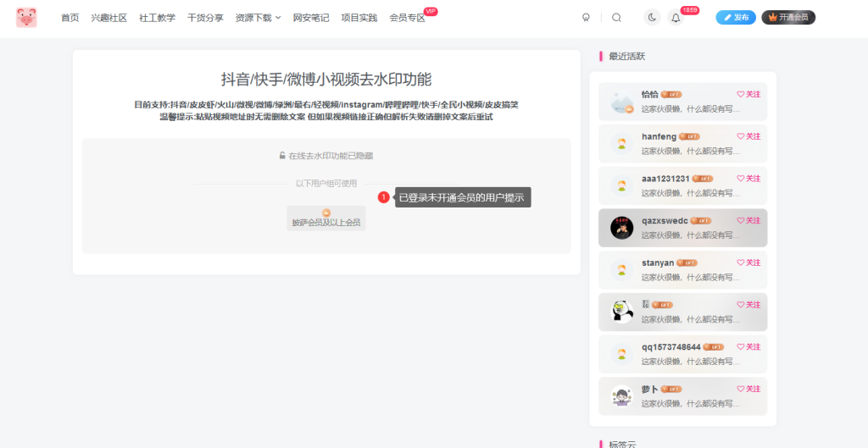Click the lock icon beside 在线去水印功能已隐藏
Image resolution: width=868 pixels, height=448 pixels.
tap(282, 156)
